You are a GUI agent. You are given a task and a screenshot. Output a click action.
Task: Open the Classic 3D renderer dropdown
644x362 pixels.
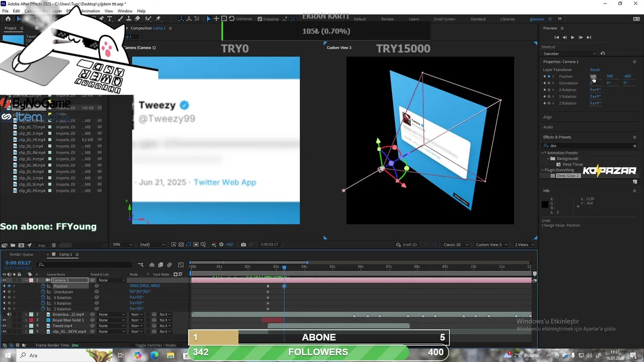(x=456, y=245)
